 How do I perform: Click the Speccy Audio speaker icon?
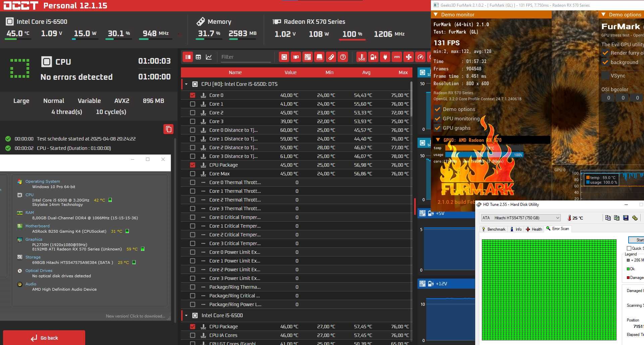coord(20,284)
